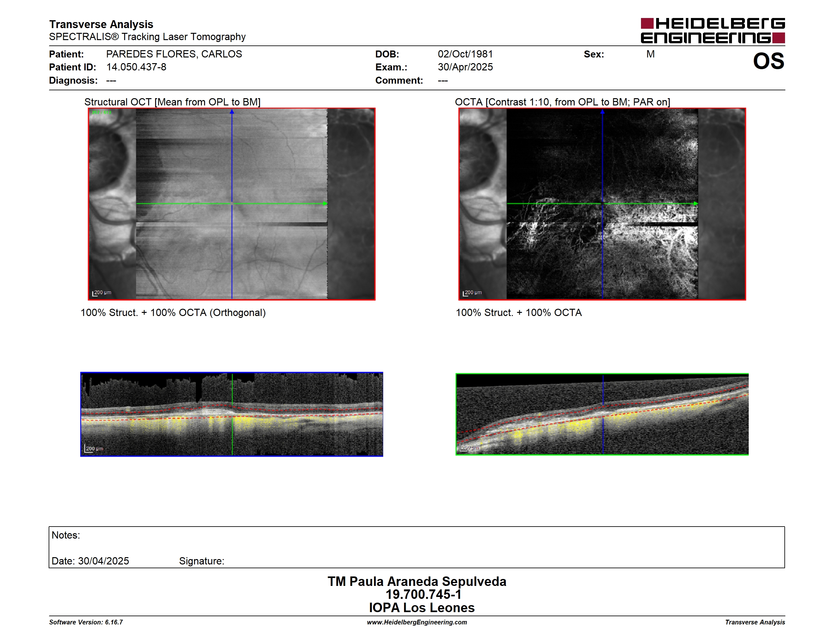This screenshot has height=644, width=834.
Task: Click the OCTA Contrast 1:10 caption
Action: click(x=562, y=102)
